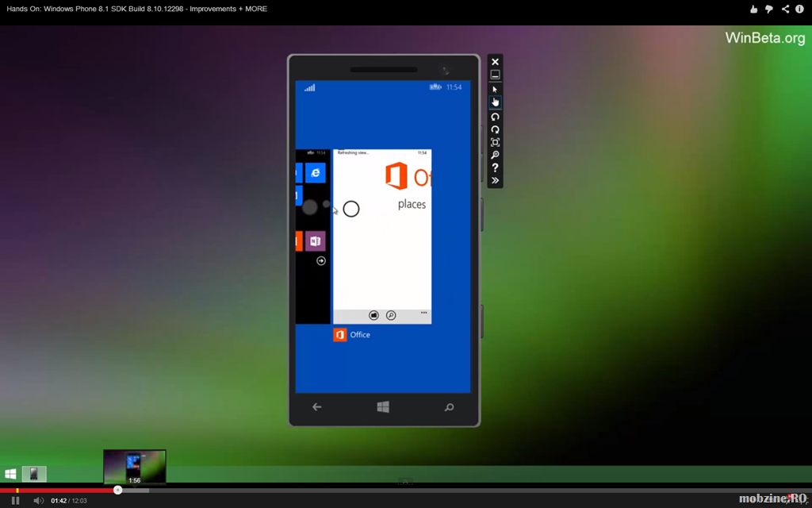This screenshot has height=508, width=812.
Task: Tap the phone Windows Start button
Action: click(383, 407)
